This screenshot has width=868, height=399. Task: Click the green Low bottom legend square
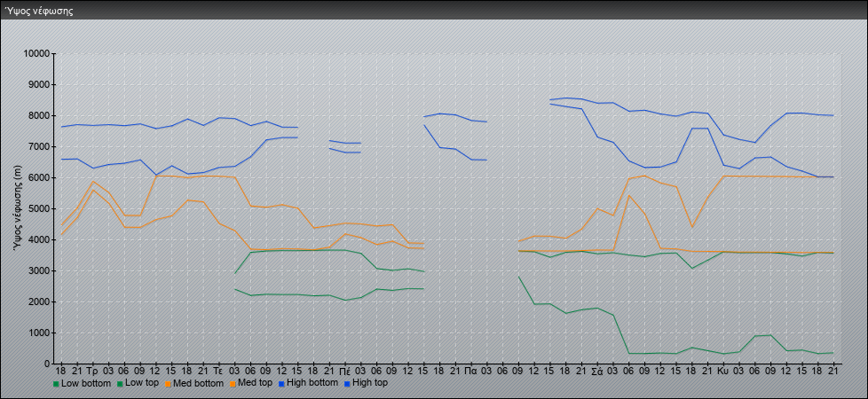tap(56, 384)
